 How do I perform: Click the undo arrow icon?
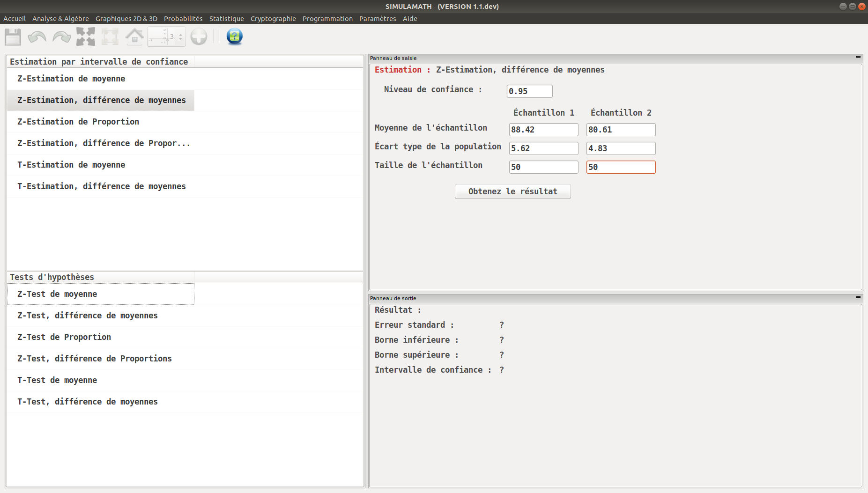click(37, 37)
